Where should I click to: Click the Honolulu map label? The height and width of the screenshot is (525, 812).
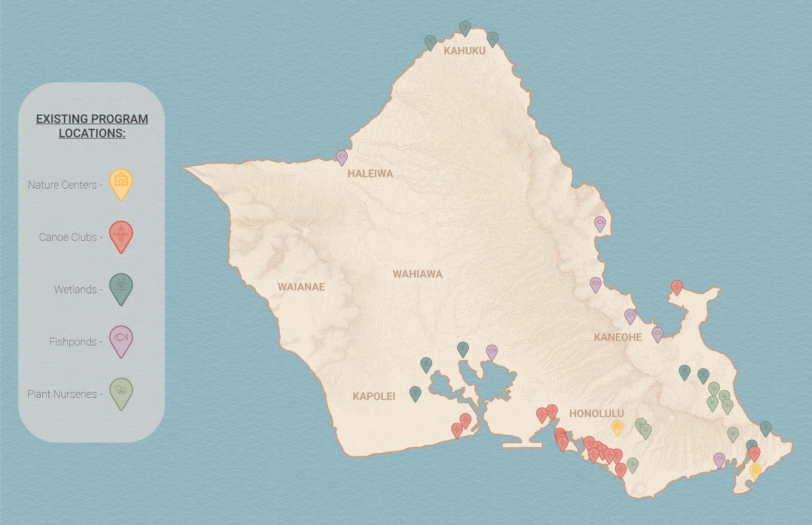pyautogui.click(x=596, y=413)
